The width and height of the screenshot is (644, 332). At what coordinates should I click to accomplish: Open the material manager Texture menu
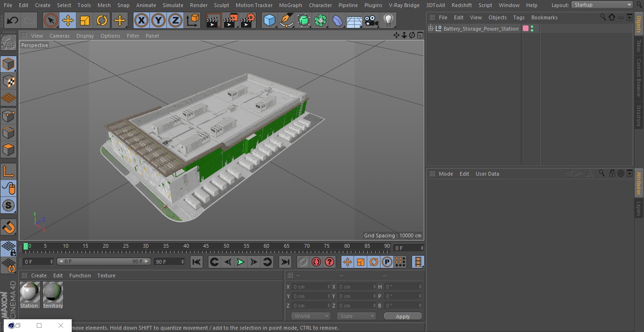click(106, 275)
